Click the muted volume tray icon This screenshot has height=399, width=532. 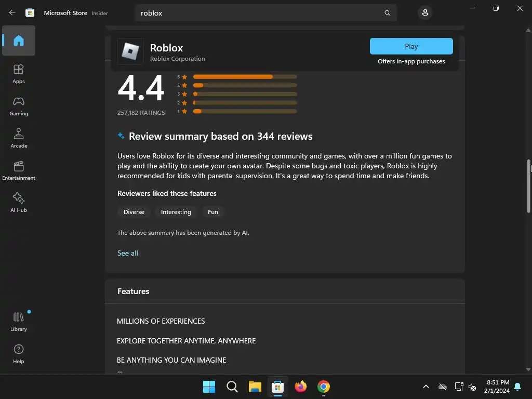[472, 387]
